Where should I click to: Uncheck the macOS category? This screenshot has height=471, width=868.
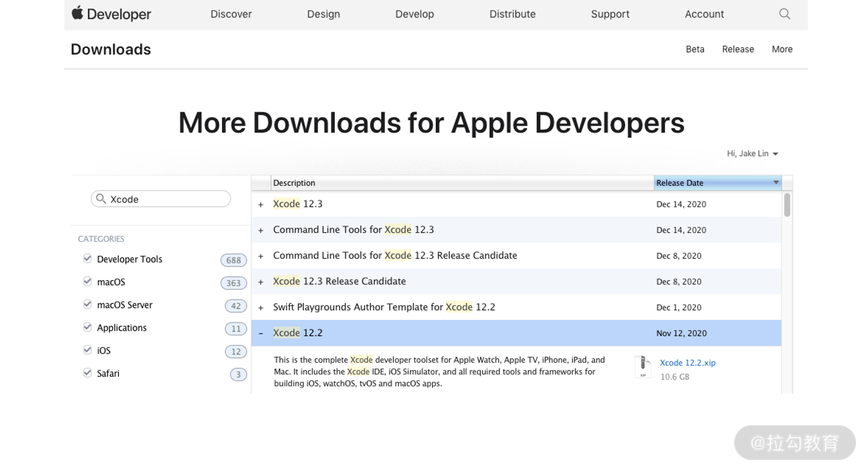[x=87, y=281]
